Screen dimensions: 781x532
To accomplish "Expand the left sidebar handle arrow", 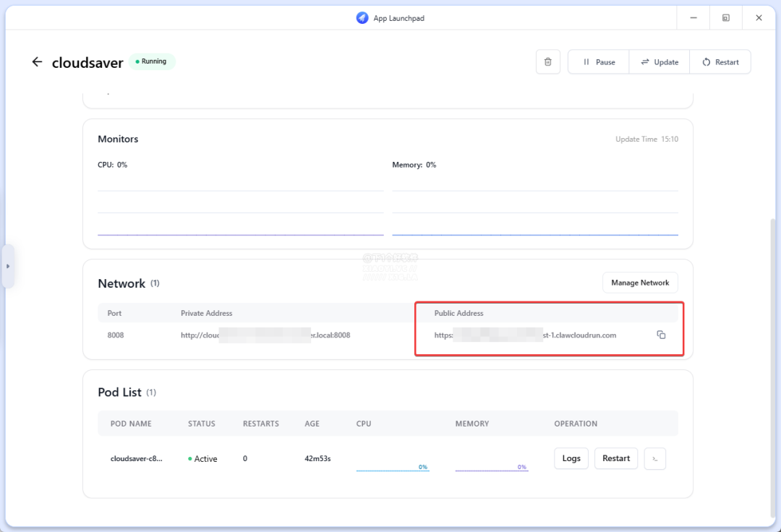I will (x=8, y=266).
